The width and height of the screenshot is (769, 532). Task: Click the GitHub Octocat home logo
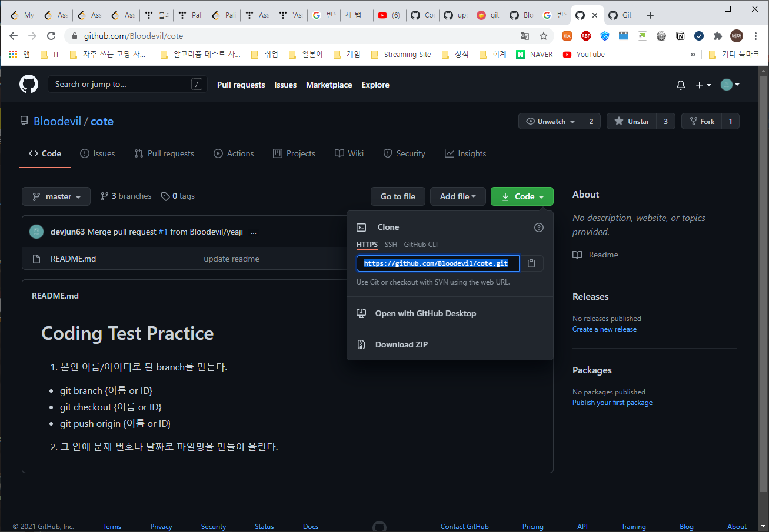click(29, 84)
